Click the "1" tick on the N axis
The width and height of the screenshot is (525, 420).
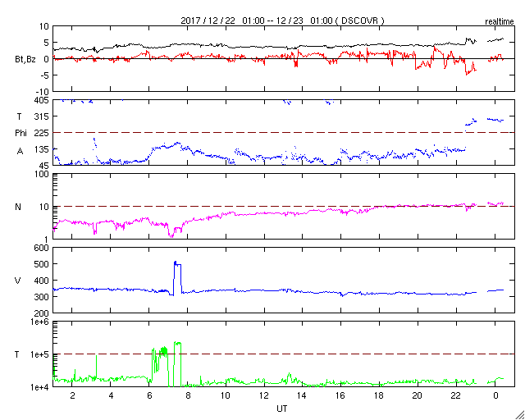coord(48,240)
